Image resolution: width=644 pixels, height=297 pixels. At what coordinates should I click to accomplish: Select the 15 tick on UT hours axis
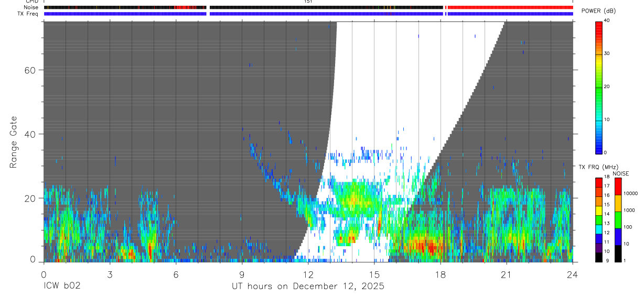pos(374,274)
